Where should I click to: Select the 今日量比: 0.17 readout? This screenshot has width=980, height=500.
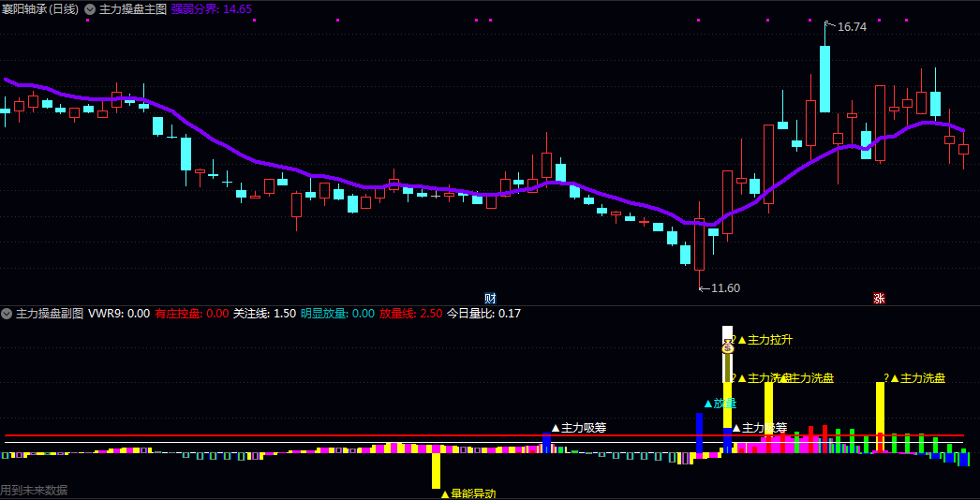(483, 314)
